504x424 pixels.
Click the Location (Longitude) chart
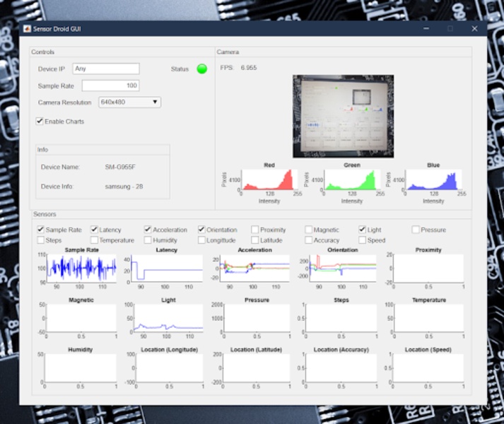pyautogui.click(x=170, y=367)
